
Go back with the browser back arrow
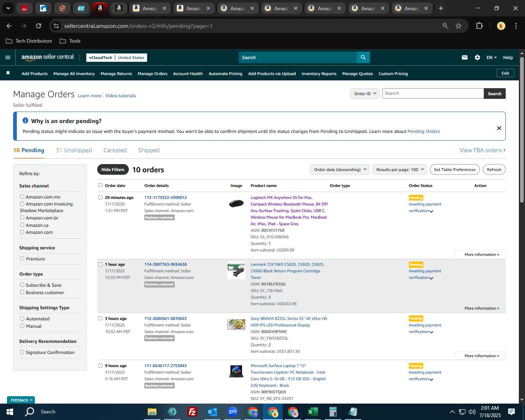(9, 26)
